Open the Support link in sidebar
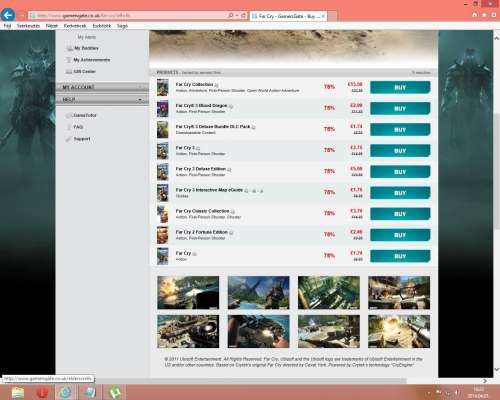The height and width of the screenshot is (400, 500). click(82, 139)
